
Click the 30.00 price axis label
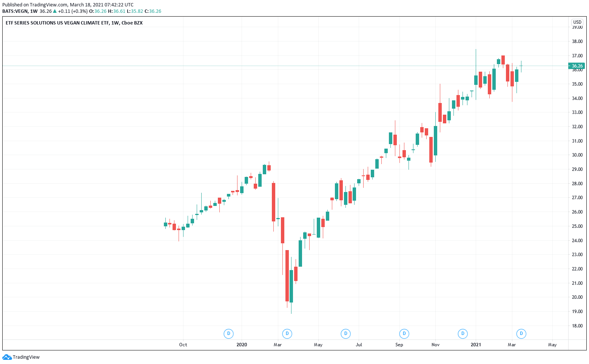click(577, 155)
